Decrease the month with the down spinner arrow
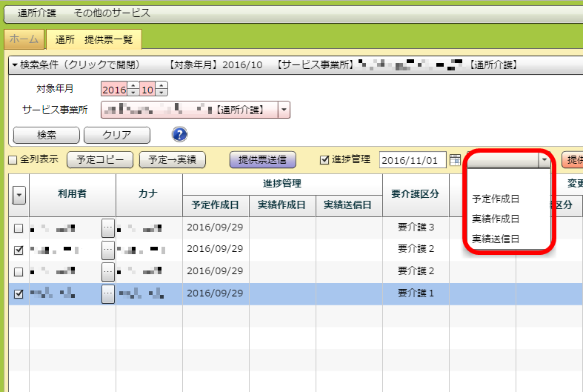 click(161, 93)
